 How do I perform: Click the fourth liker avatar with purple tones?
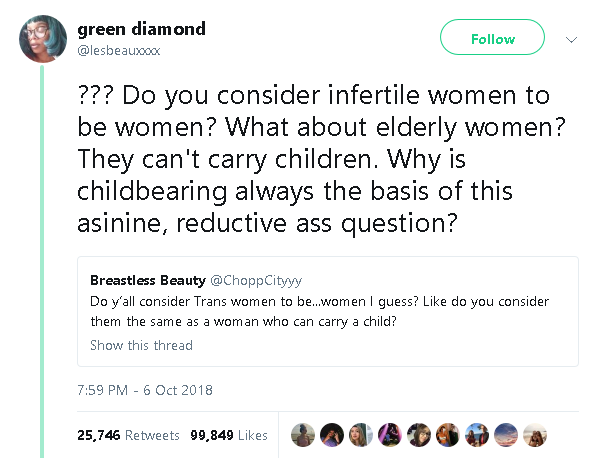(x=390, y=435)
